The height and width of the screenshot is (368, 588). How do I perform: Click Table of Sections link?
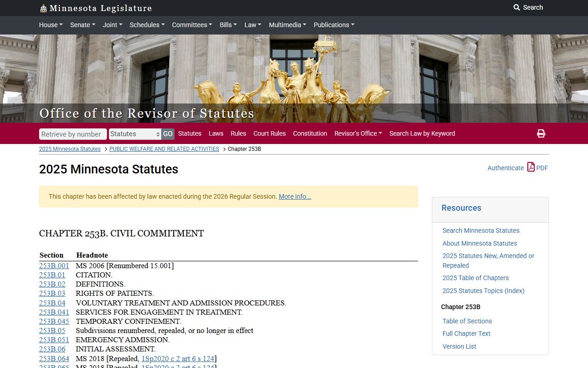pyautogui.click(x=467, y=321)
